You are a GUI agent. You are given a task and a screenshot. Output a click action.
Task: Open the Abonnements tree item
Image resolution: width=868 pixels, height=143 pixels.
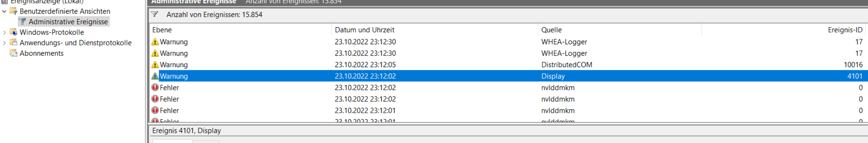(42, 53)
